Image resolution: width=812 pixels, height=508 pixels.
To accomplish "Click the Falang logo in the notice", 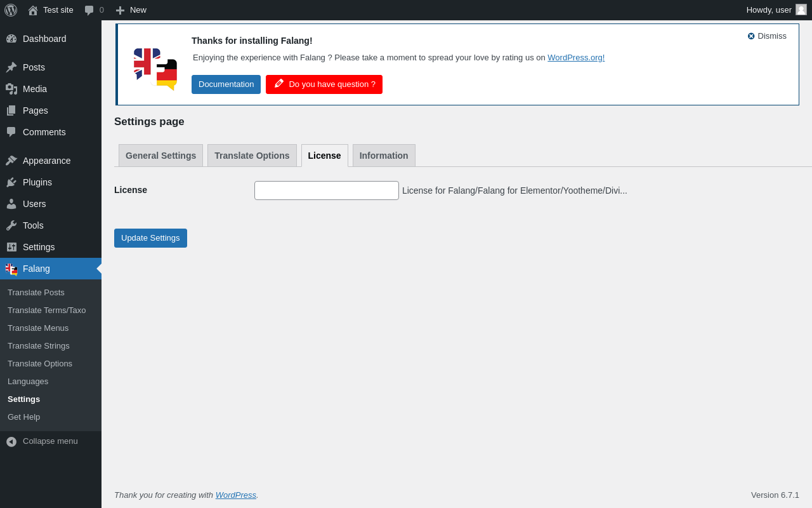I will (x=155, y=69).
